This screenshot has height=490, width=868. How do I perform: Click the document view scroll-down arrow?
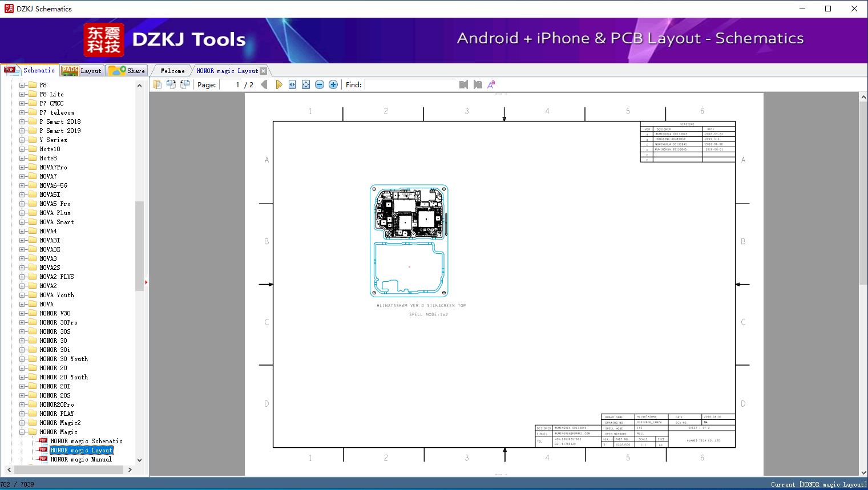coord(863,472)
